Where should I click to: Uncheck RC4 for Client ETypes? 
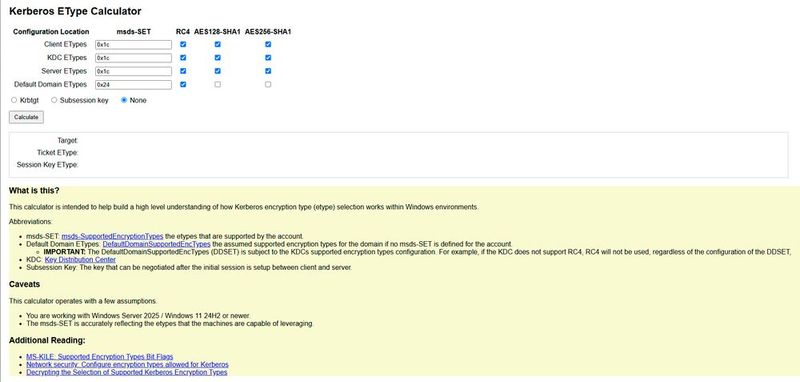[183, 44]
